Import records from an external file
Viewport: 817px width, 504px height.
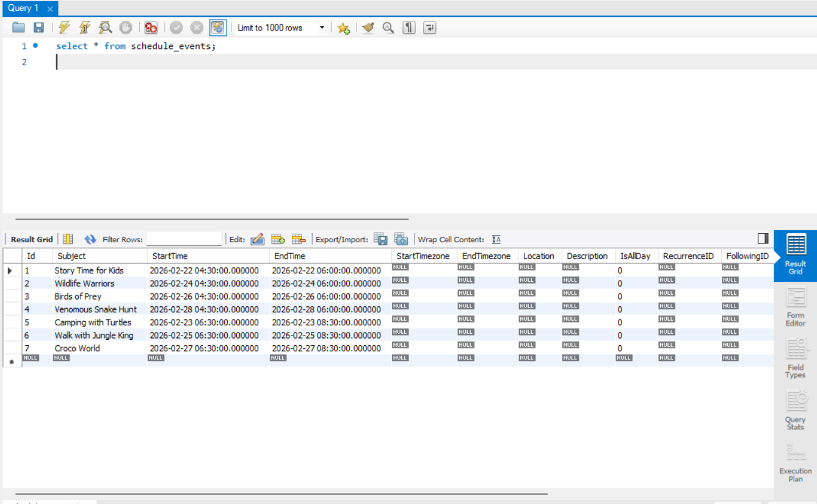401,239
